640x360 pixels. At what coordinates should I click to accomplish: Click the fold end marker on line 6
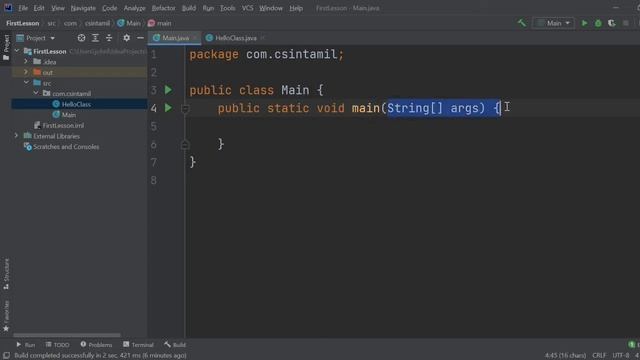[185, 144]
